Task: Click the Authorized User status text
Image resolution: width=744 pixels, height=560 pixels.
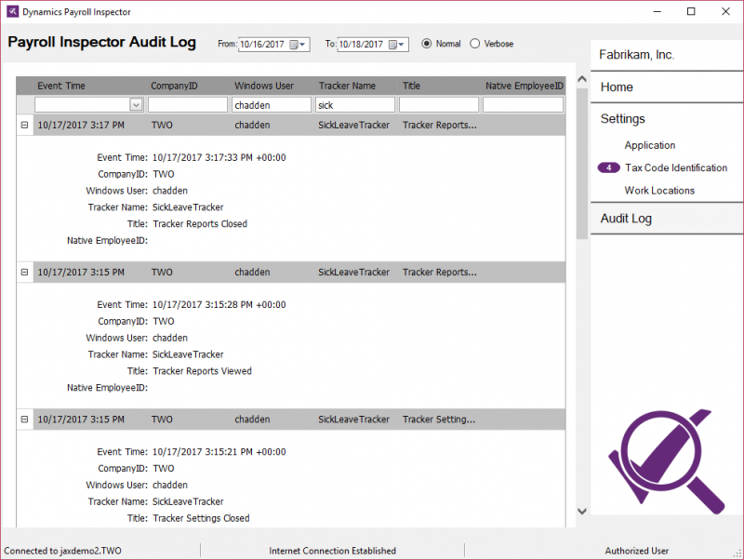Action: 637,551
